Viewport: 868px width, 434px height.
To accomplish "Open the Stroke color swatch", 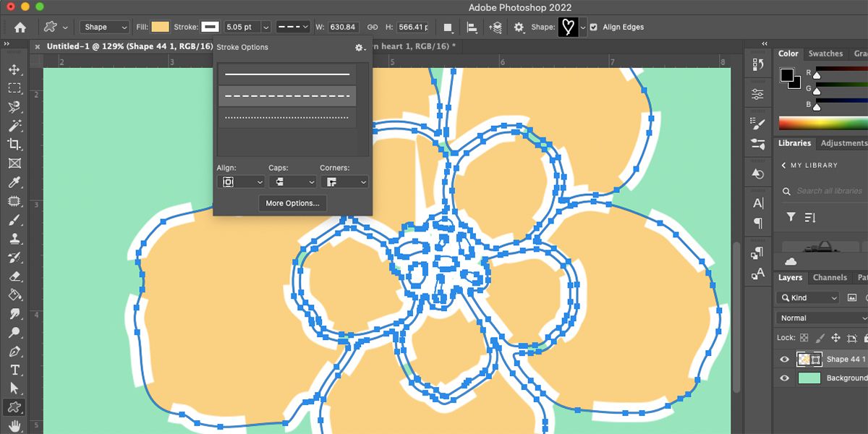I will [x=210, y=27].
